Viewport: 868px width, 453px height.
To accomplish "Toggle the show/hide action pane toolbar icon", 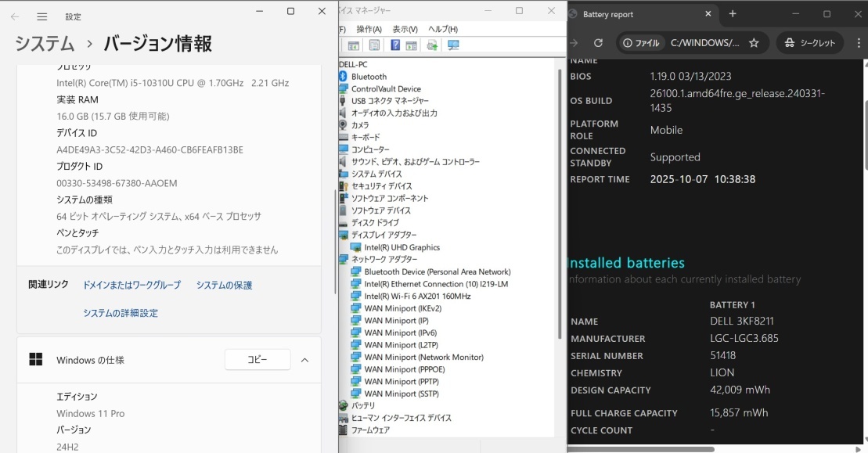I will point(412,45).
